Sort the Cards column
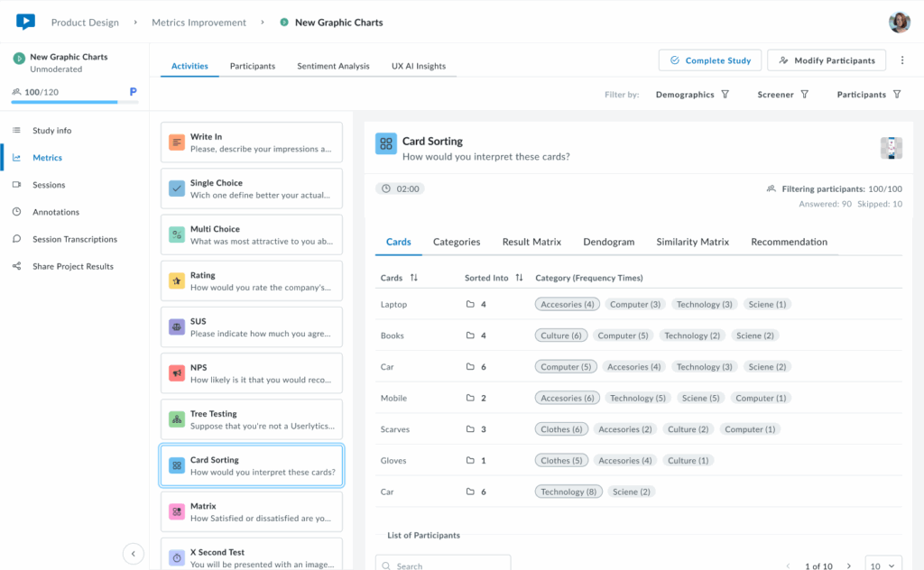Screen dimensions: 924x570 [414, 278]
